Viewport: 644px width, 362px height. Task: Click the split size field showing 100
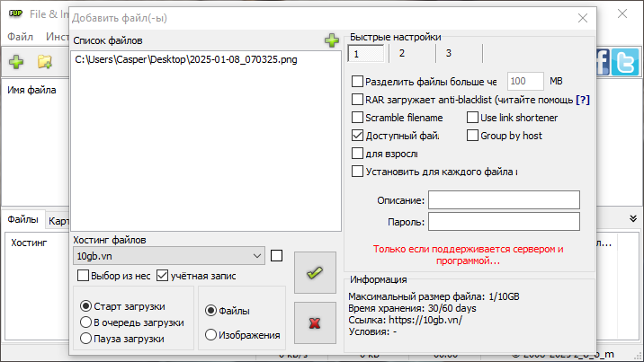525,81
